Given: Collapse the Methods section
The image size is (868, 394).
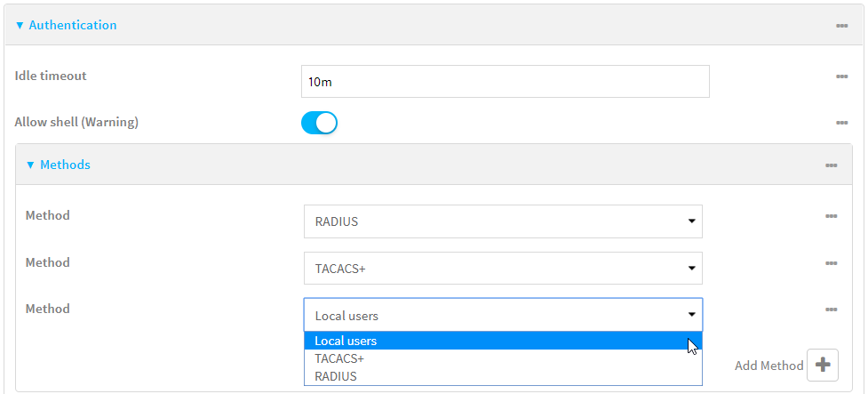Looking at the screenshot, I should coord(59,165).
